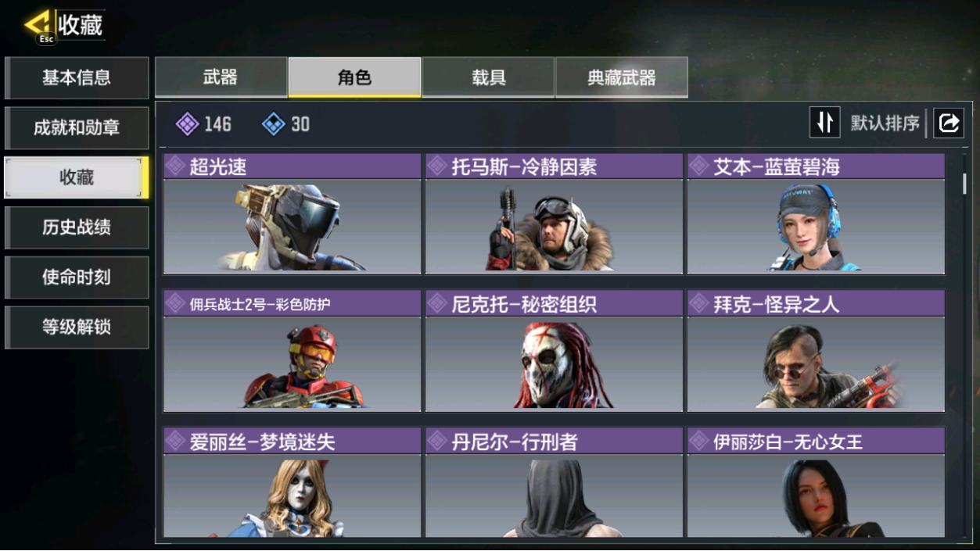Screen dimensions: 980x551
Task: Select the 尼克托-秘密组织 character card
Action: pos(554,351)
